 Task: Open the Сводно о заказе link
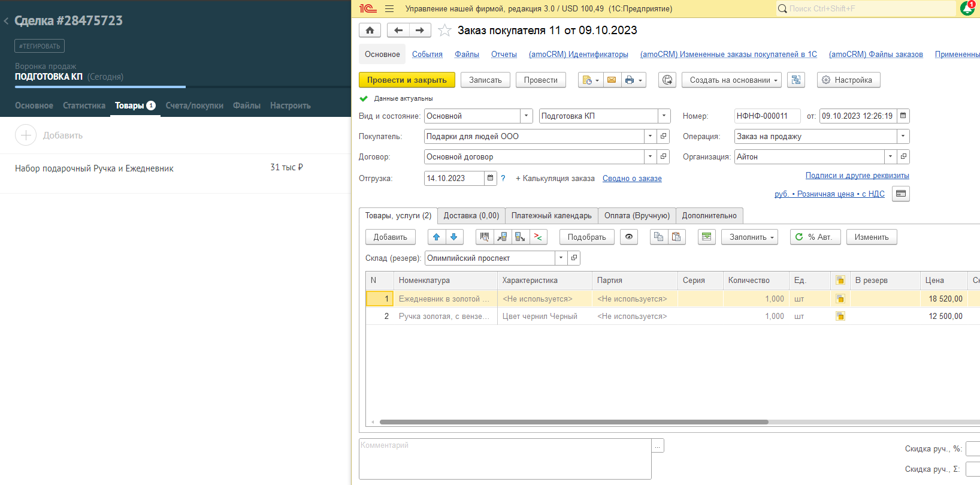click(632, 178)
